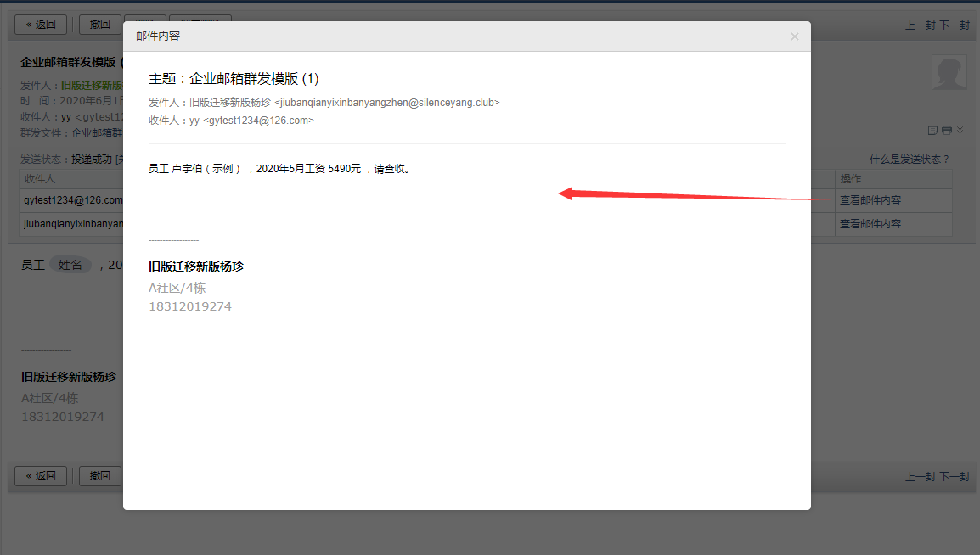The height and width of the screenshot is (555, 980).
Task: Click the background signature A社区/4栋
Action: tap(49, 398)
